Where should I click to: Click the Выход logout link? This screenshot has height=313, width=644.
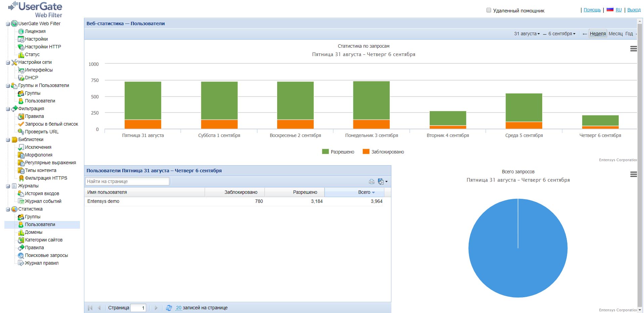pos(634,10)
